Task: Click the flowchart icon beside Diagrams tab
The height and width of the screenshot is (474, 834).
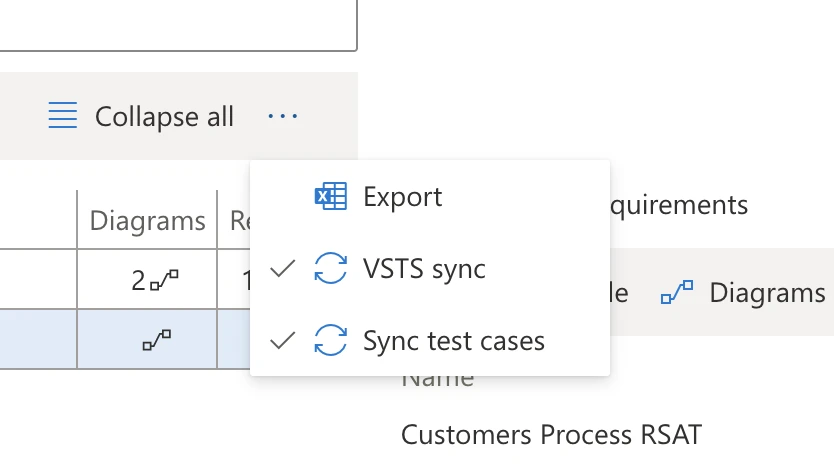Action: 677,293
